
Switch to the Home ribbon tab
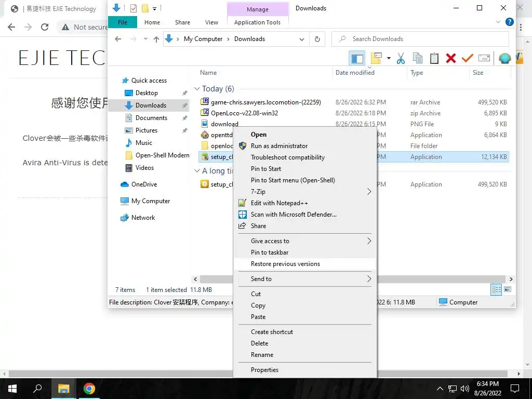pyautogui.click(x=152, y=22)
